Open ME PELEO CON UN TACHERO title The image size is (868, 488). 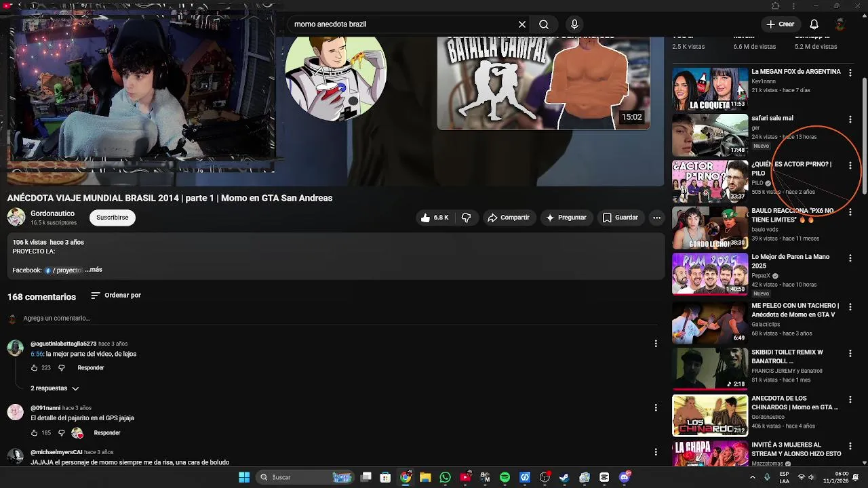tap(795, 310)
